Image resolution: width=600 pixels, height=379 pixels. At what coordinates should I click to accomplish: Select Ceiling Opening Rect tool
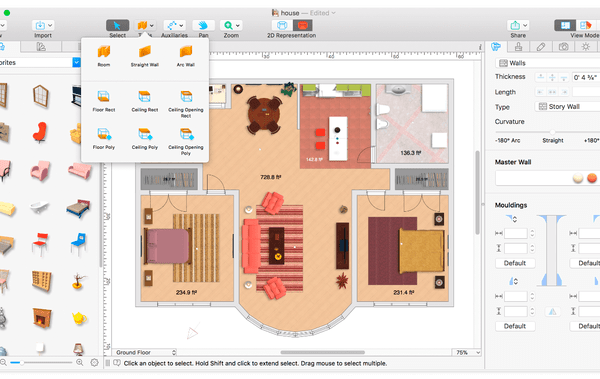click(186, 104)
